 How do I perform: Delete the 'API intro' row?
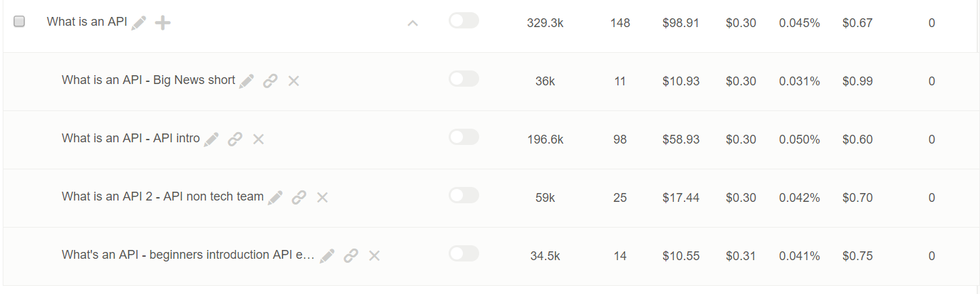pos(258,140)
